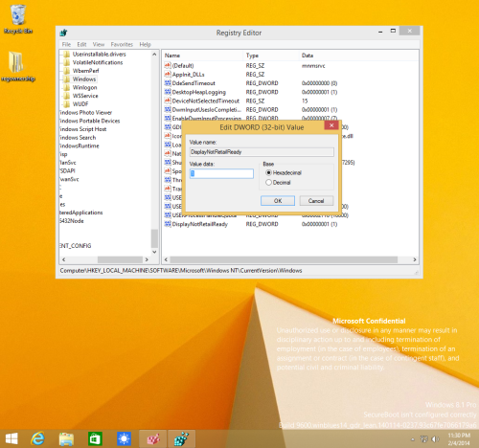Click the tree pane scroll up arrow
Image resolution: width=479 pixels, height=448 pixels.
(x=154, y=55)
